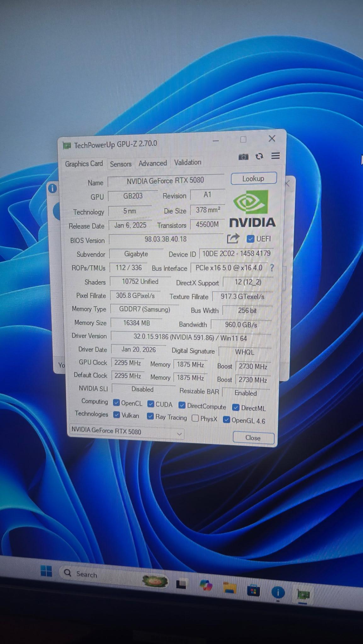Toggle the UEFI checkbox
The height and width of the screenshot is (644, 363).
[251, 239]
